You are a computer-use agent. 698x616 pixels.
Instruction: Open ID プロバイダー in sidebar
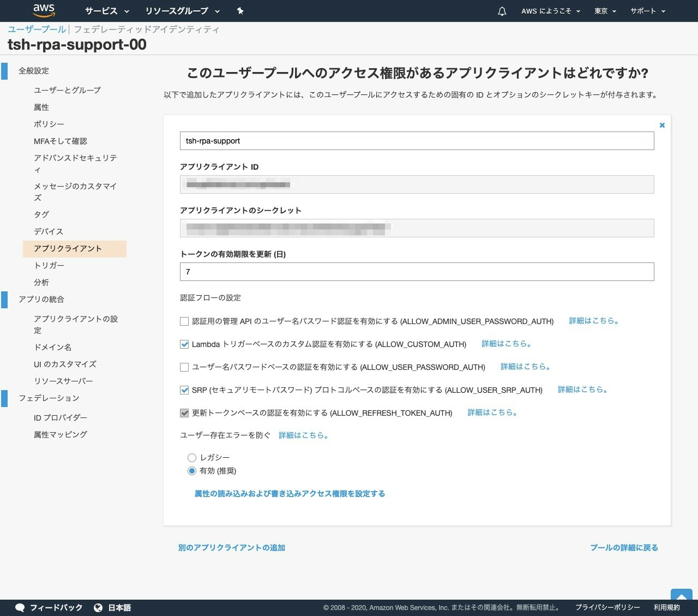(x=61, y=417)
